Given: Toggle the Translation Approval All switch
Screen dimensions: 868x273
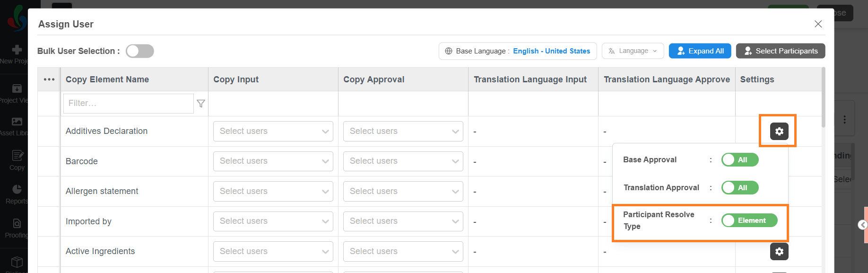Looking at the screenshot, I should click(740, 188).
